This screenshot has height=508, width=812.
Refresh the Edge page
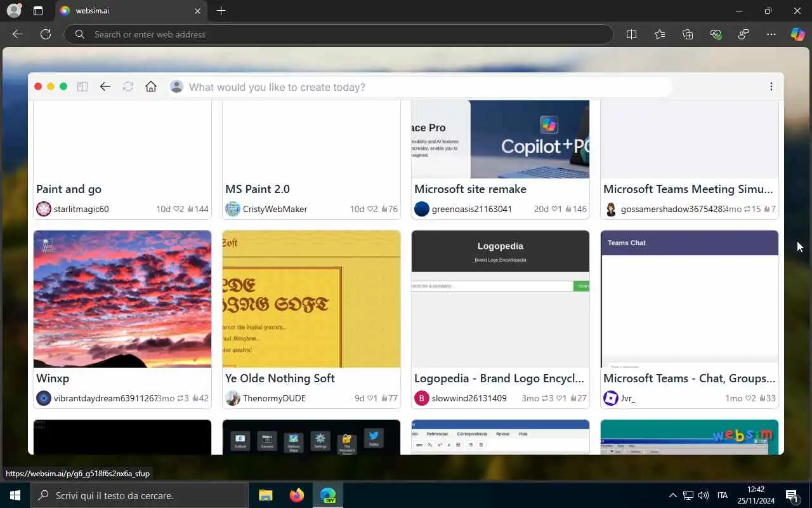click(46, 34)
